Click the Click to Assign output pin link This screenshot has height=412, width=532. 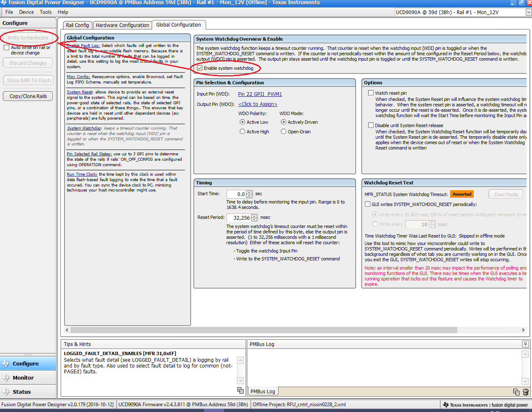point(258,104)
